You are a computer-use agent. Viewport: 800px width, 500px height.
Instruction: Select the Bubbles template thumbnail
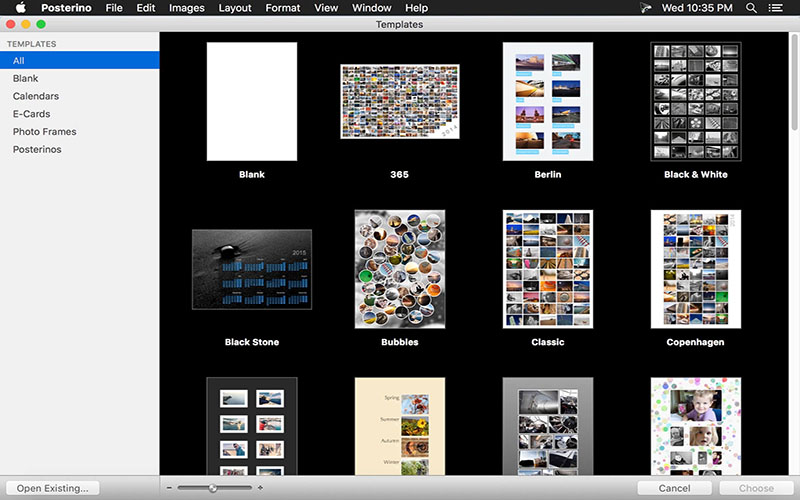click(x=400, y=269)
